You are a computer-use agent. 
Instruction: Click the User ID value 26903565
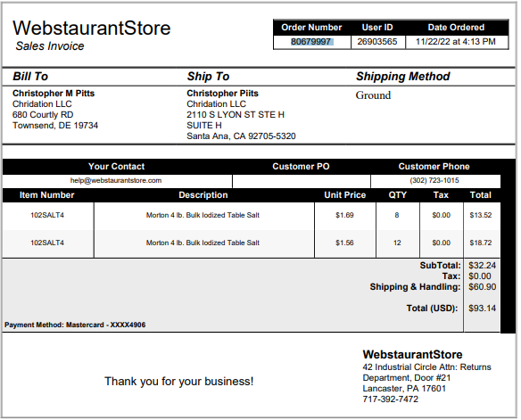[379, 42]
